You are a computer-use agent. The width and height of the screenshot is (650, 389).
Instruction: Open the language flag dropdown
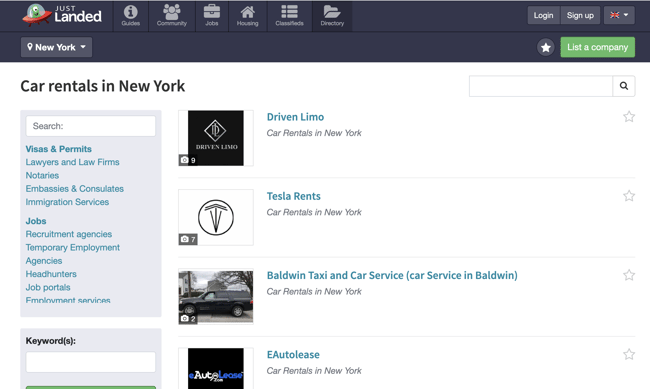click(x=619, y=15)
